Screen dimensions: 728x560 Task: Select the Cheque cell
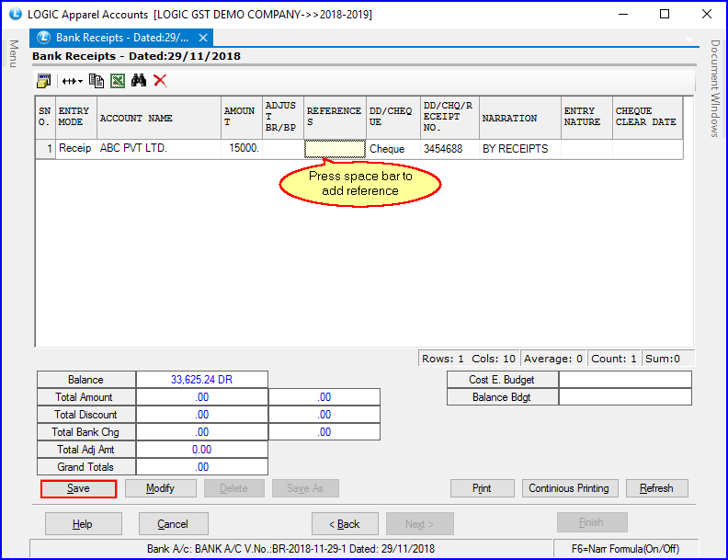tap(393, 149)
